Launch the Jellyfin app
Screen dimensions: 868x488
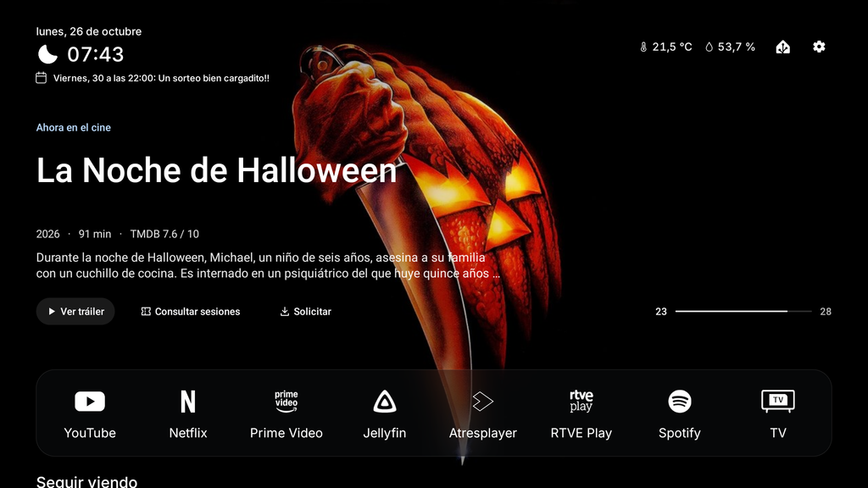pyautogui.click(x=385, y=413)
